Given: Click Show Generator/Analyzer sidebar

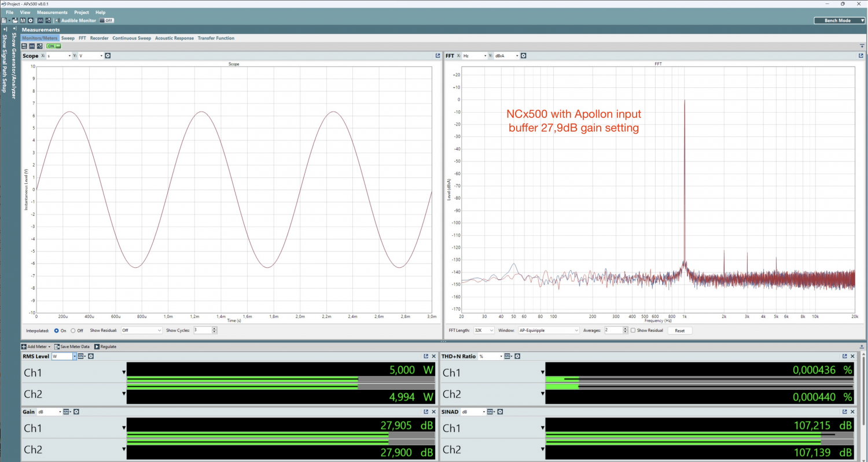Looking at the screenshot, I should [x=15, y=65].
